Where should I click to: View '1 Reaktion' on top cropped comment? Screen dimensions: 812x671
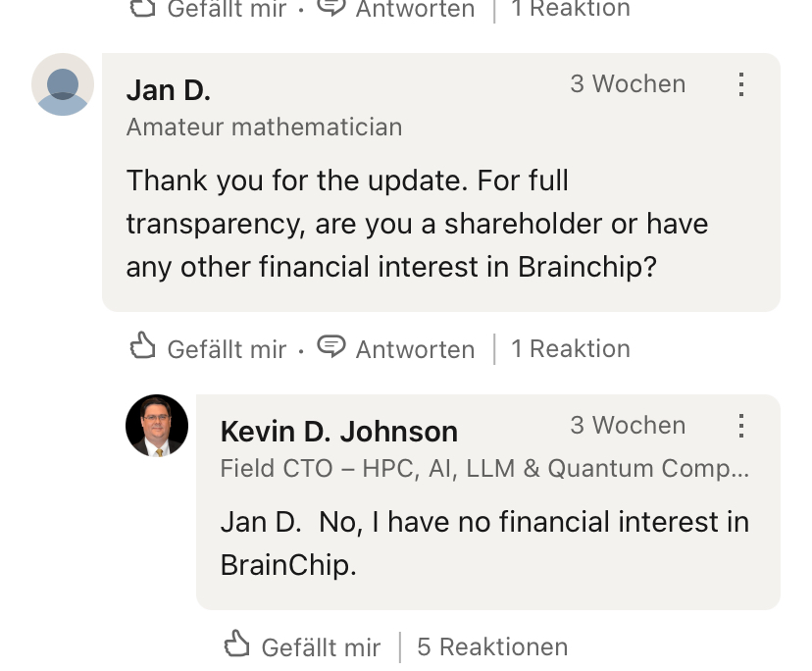point(570,9)
